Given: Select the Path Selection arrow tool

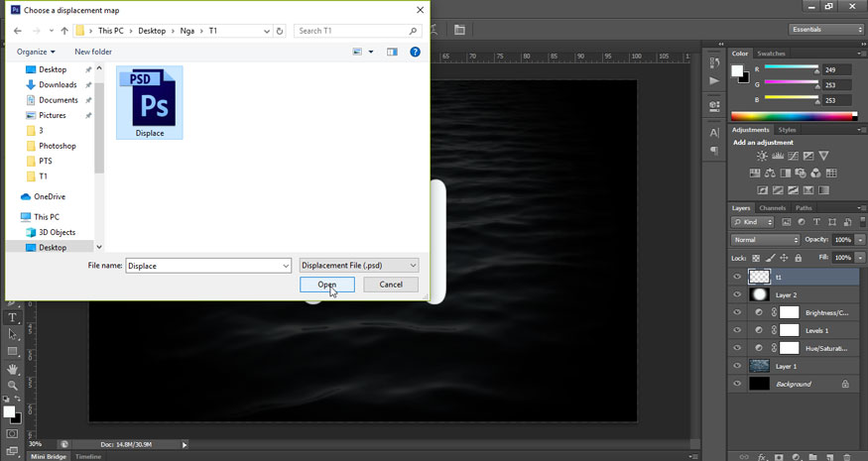Looking at the screenshot, I should click(12, 335).
